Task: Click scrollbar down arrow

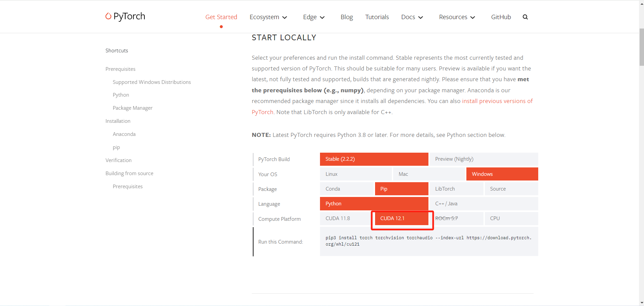Action: point(641,303)
